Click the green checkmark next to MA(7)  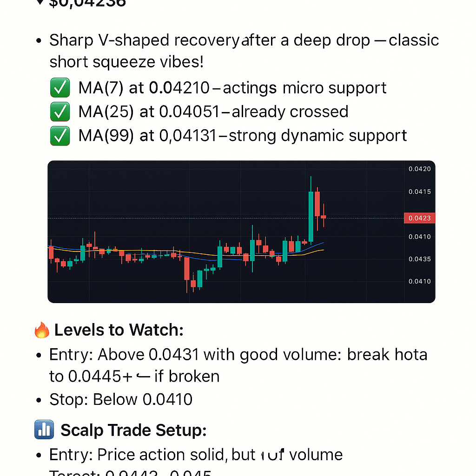(x=59, y=88)
